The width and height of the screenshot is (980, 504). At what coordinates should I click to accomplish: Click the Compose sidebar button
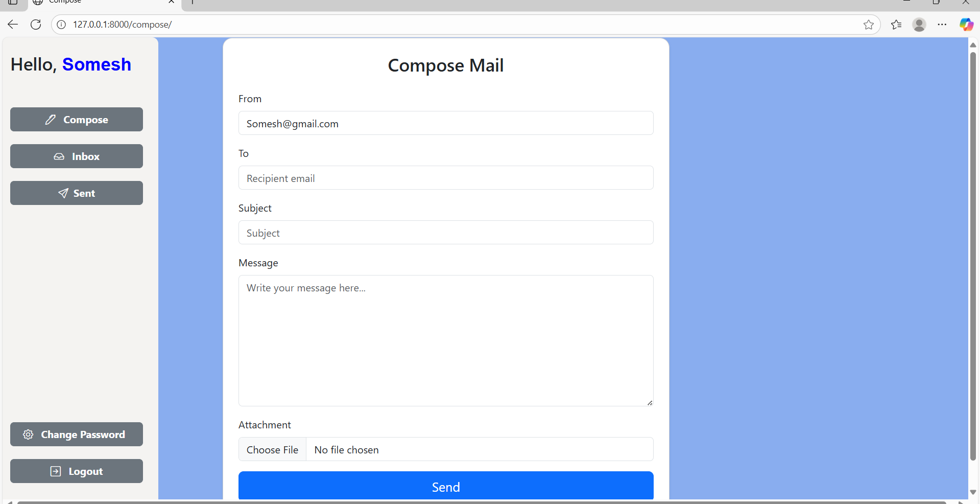[x=77, y=120]
